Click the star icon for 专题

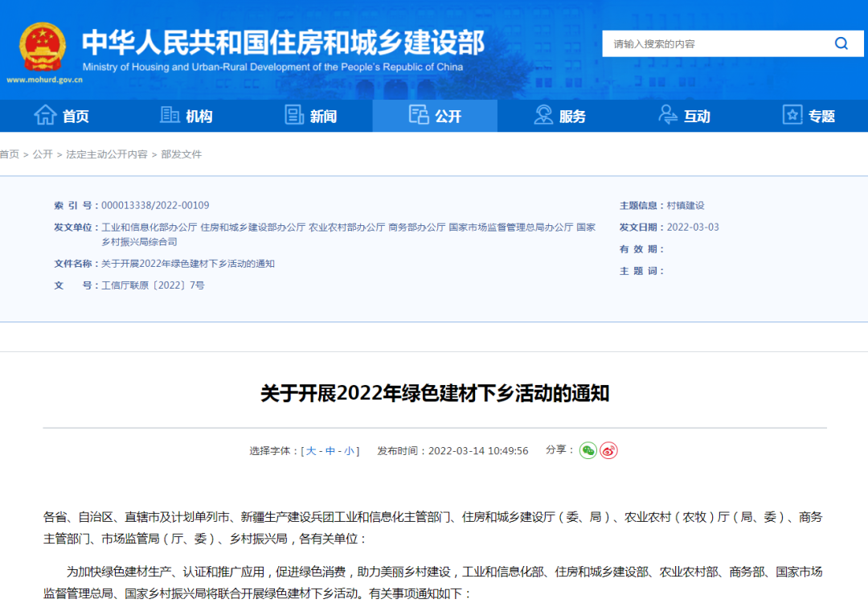(x=792, y=116)
